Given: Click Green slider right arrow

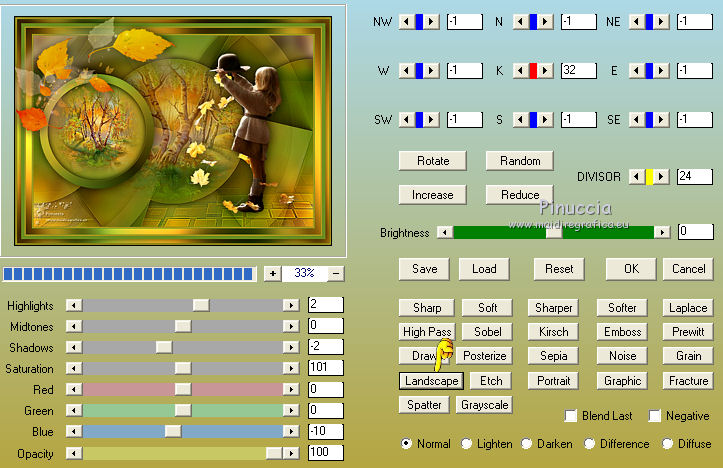Looking at the screenshot, I should 291,410.
